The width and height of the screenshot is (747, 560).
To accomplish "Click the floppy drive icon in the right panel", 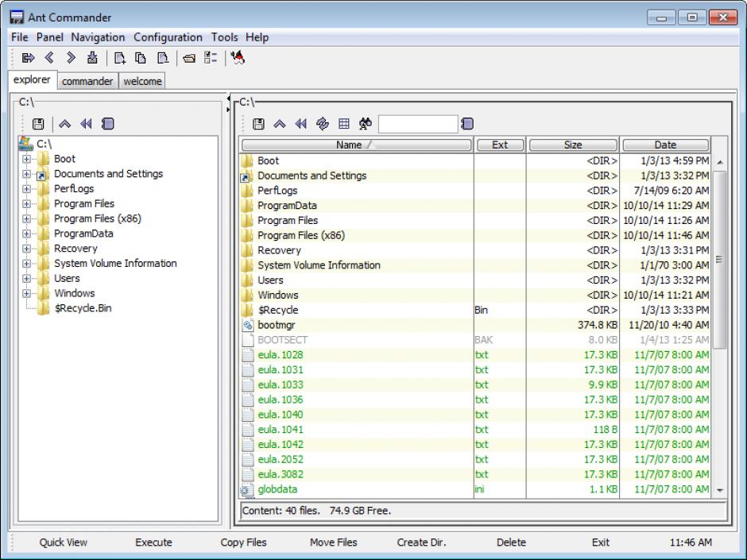I will [x=258, y=124].
